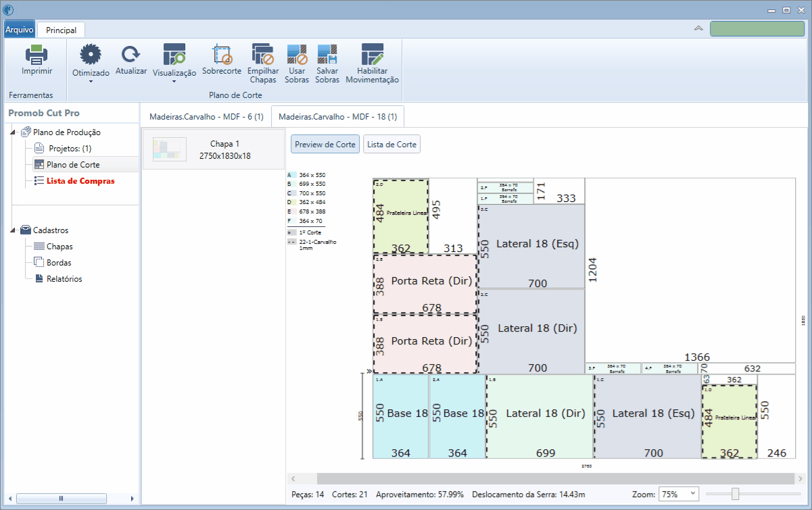Select the second Base 18 piece (2.A)
The width and height of the screenshot is (812, 510).
coord(458,417)
